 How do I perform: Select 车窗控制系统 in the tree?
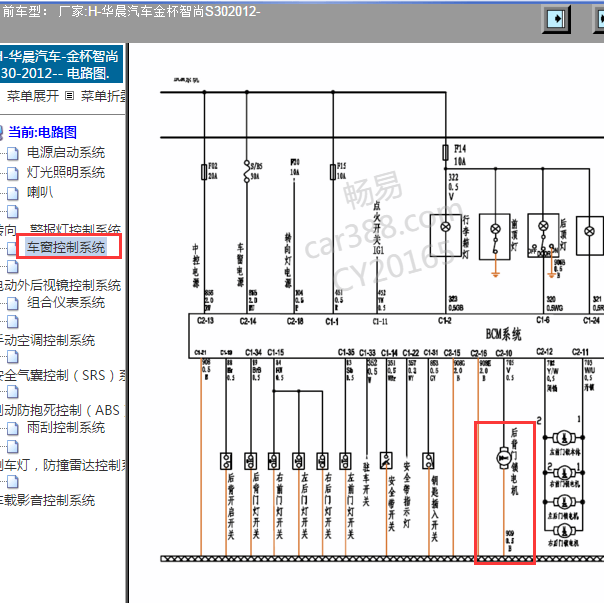click(66, 247)
